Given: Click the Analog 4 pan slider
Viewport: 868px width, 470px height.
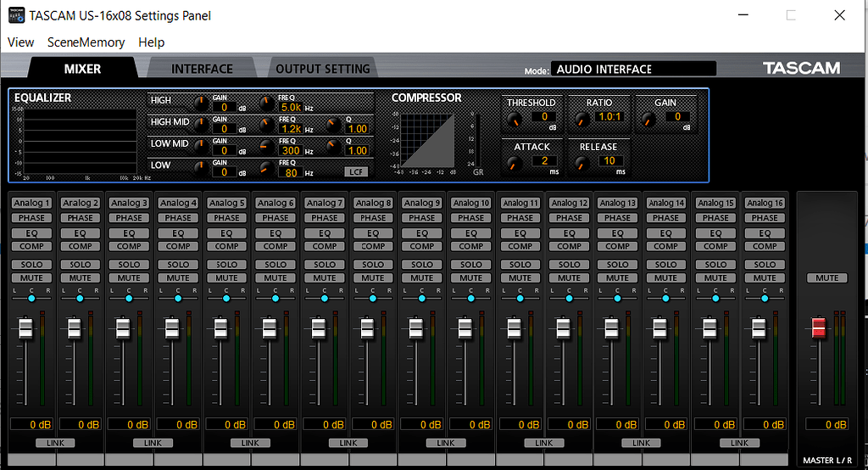Looking at the screenshot, I should (178, 299).
